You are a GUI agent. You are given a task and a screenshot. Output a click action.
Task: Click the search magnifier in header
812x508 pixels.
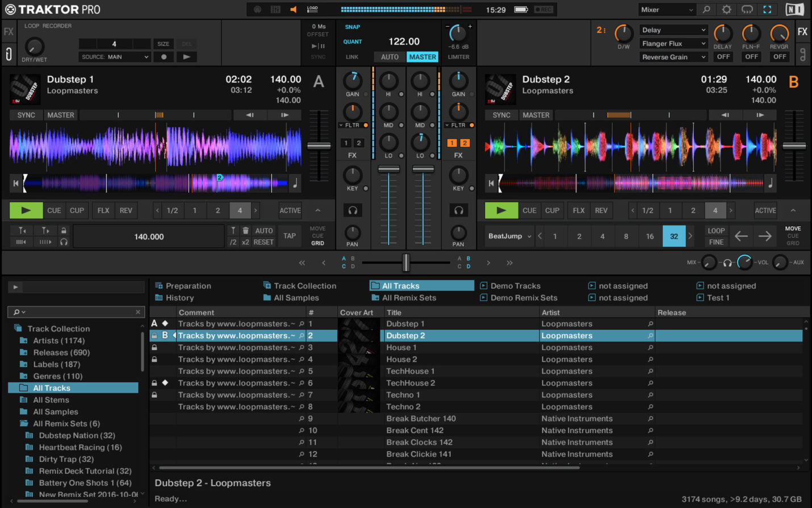point(706,10)
